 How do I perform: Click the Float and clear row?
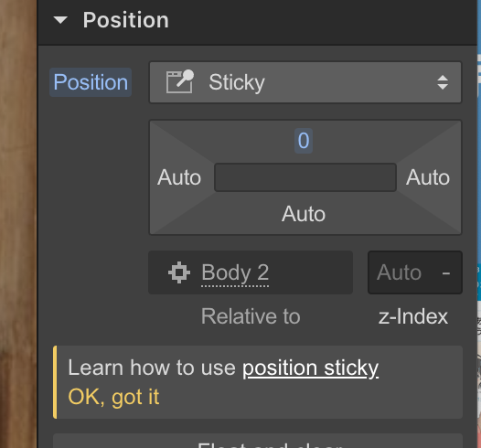(x=258, y=441)
